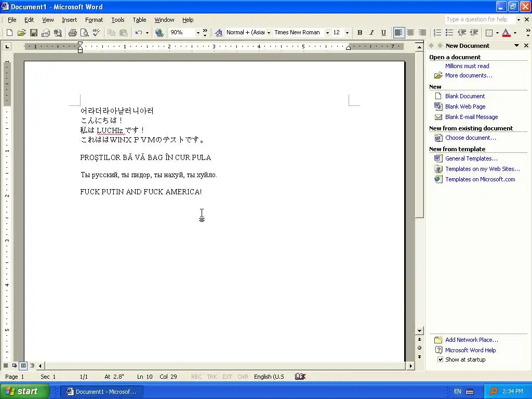
Task: Open the File menu
Action: (12, 20)
